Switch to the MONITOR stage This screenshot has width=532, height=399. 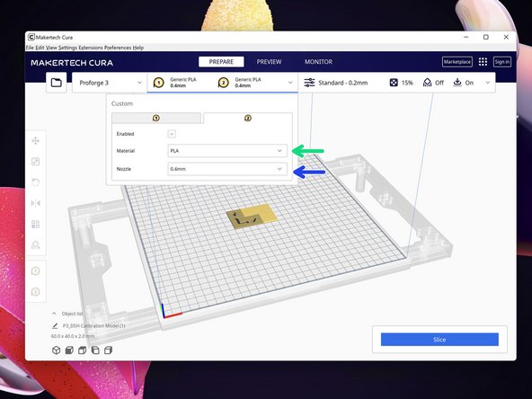coord(318,62)
